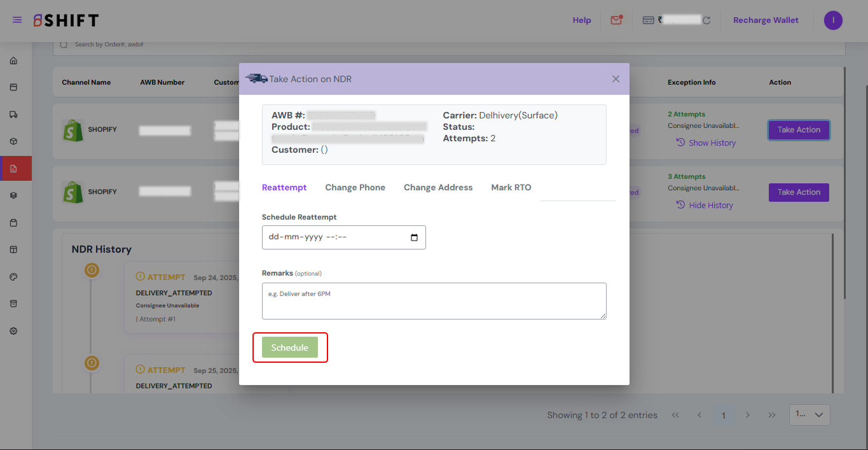This screenshot has height=450, width=868.
Task: Focus the Schedule Reattempt date field
Action: [337, 237]
